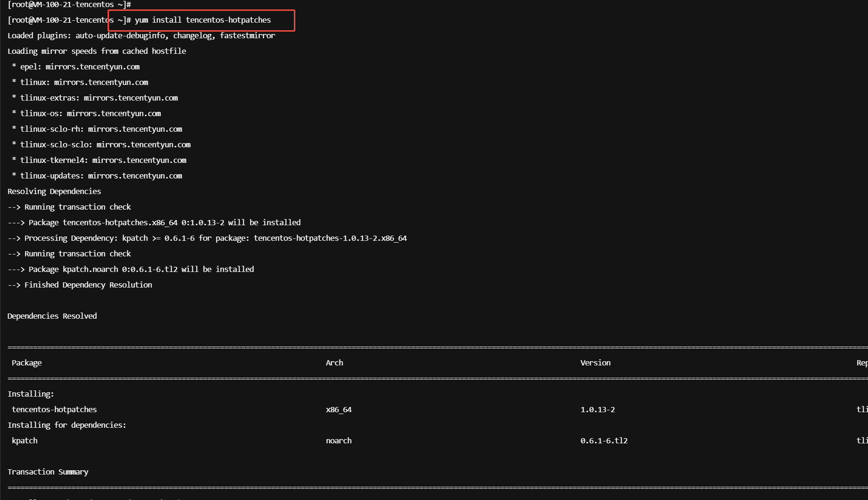Click the 'Dependencies Resolved' line

point(52,316)
